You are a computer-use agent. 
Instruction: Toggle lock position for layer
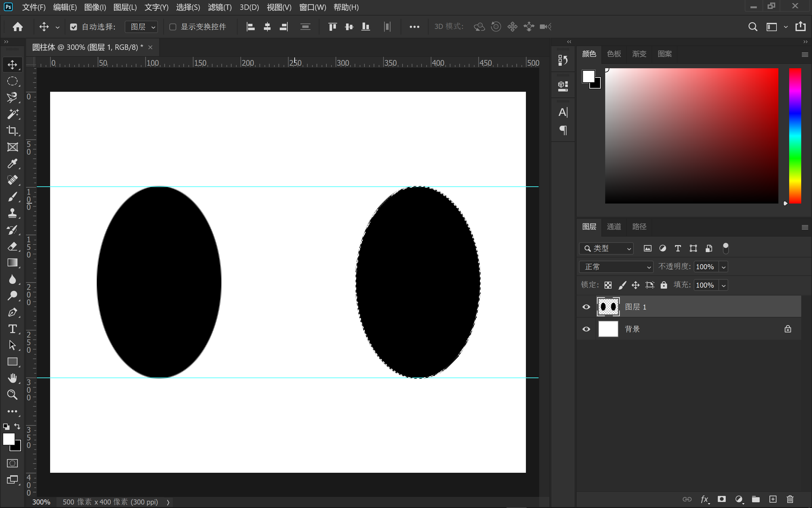pos(636,285)
